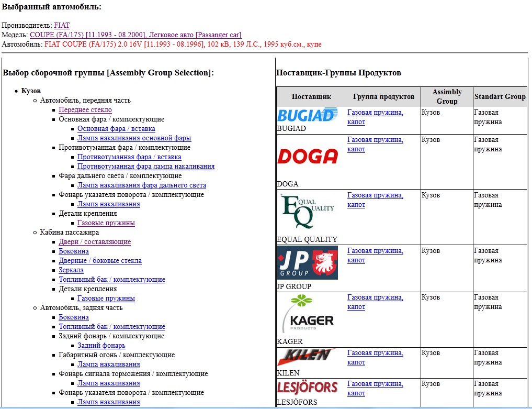
Task: Open Лампа накаливания фара дальнего света link
Action: [141, 185]
